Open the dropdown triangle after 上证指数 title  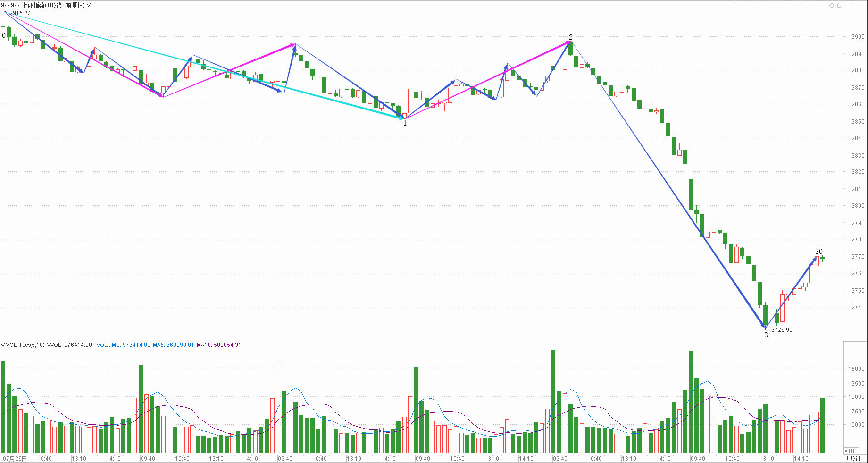[x=89, y=5]
